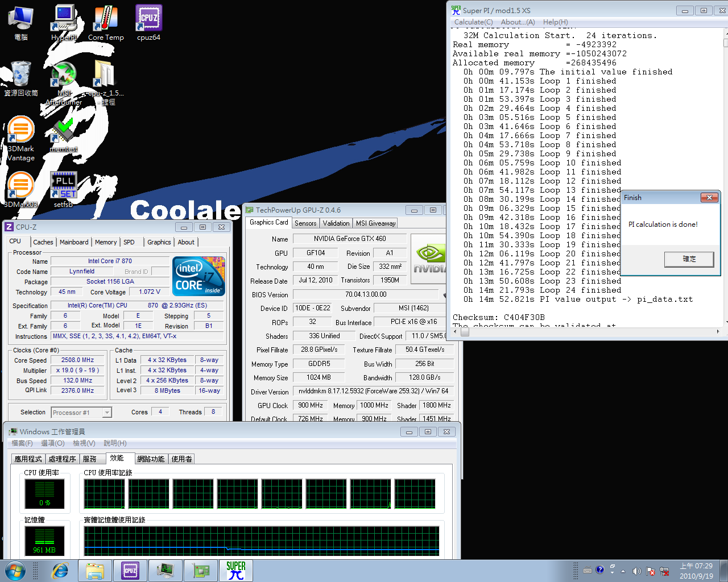
Task: Click the Windows Start orb button
Action: (x=15, y=570)
